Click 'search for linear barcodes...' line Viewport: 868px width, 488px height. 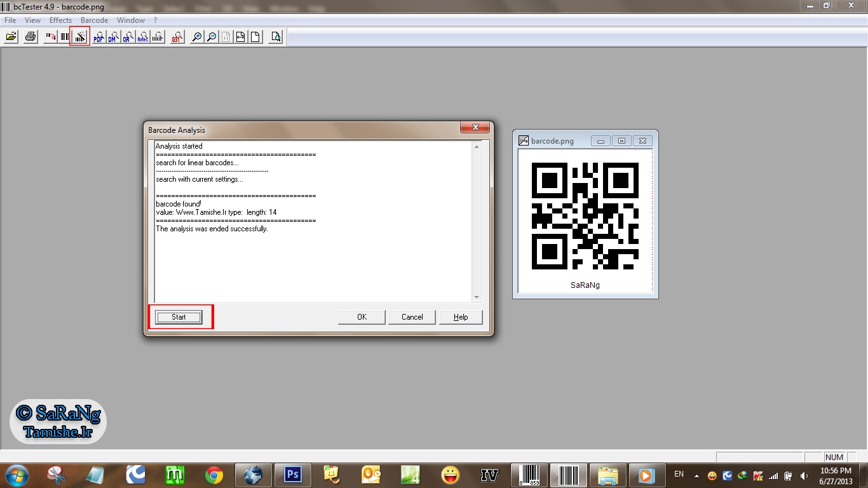click(x=197, y=163)
